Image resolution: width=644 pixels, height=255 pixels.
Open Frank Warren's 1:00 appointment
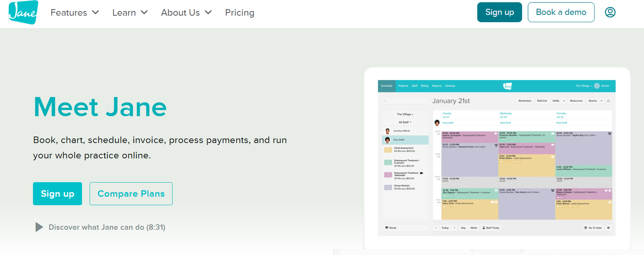(x=584, y=209)
